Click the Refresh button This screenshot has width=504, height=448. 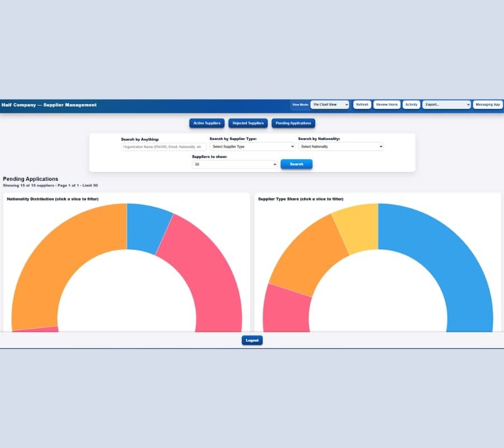point(362,104)
